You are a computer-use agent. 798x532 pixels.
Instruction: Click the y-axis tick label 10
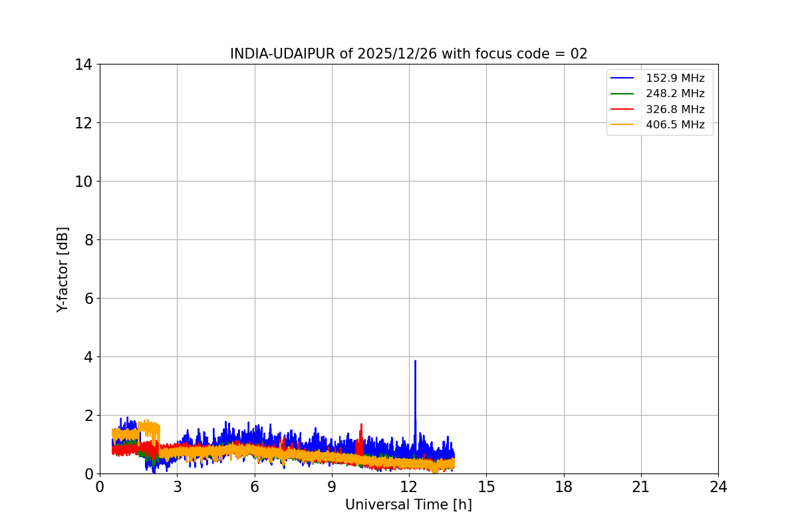click(84, 182)
